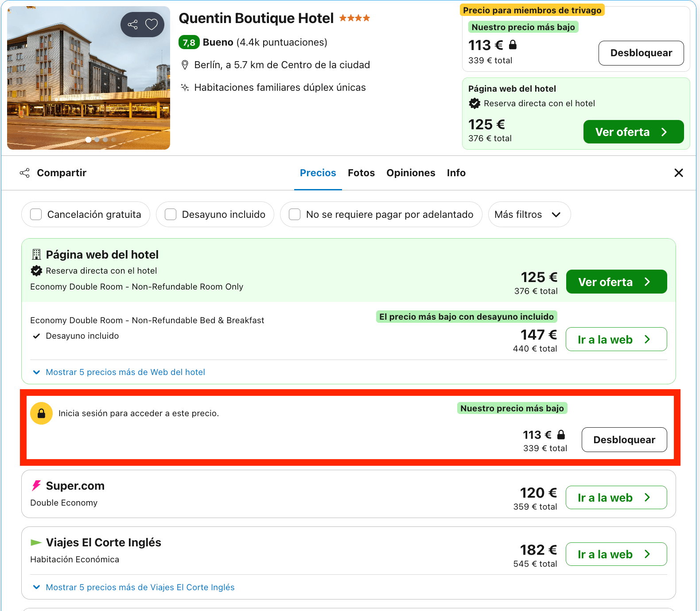This screenshot has height=611, width=700.
Task: Click 'El precio más bajo con desayuno incluido' badge
Action: (x=467, y=317)
